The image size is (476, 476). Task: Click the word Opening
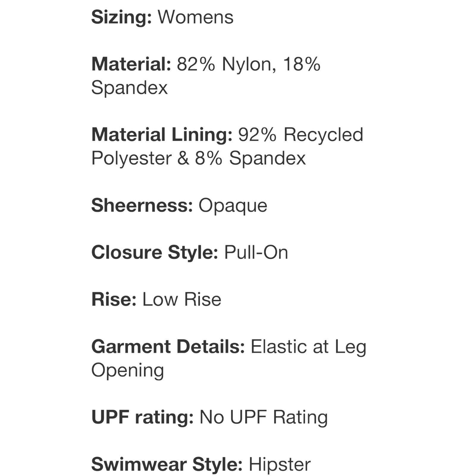point(128,371)
